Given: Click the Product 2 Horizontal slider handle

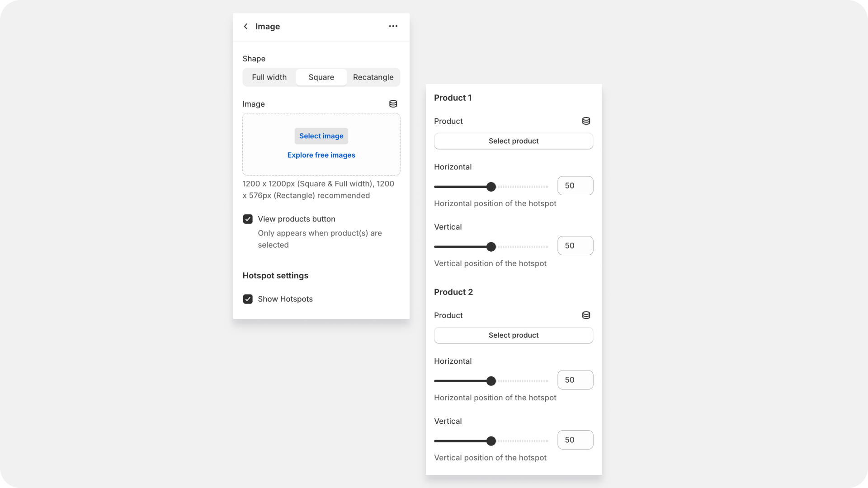Looking at the screenshot, I should point(491,381).
